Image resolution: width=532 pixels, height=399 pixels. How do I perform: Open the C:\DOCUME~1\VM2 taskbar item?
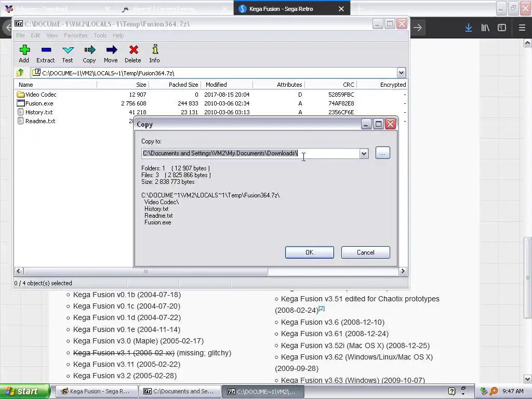(263, 391)
